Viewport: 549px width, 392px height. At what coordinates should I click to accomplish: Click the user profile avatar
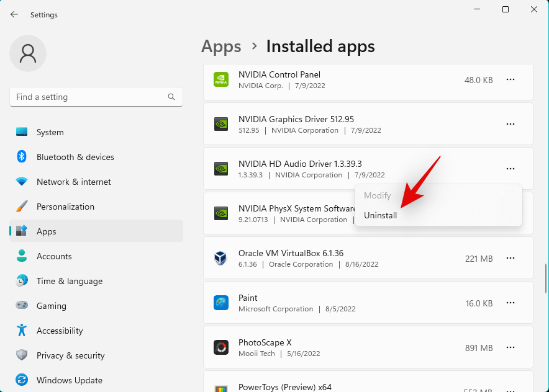pyautogui.click(x=28, y=53)
